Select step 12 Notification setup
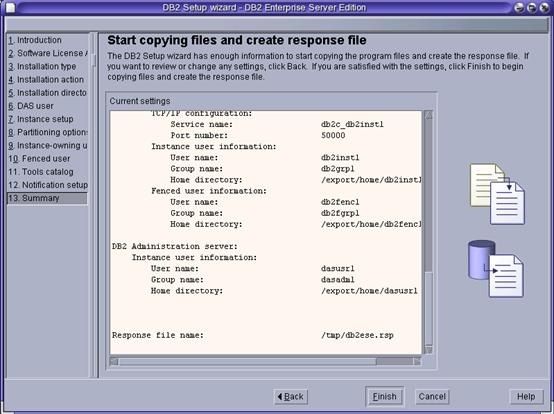The width and height of the screenshot is (554, 414). pyautogui.click(x=48, y=185)
